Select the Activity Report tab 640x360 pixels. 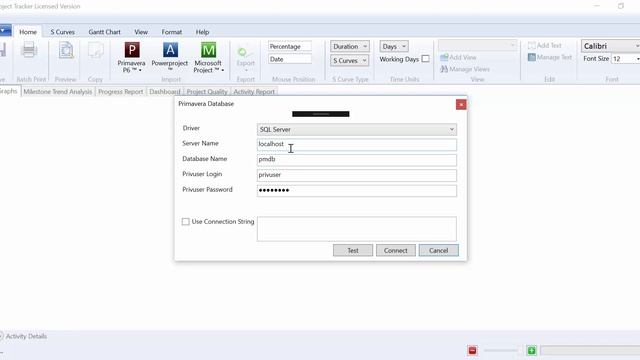point(254,92)
